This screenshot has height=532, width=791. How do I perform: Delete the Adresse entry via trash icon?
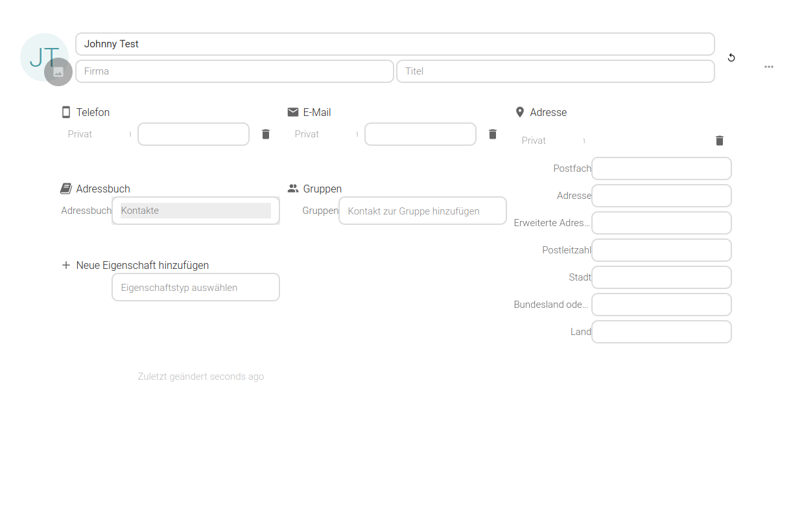pos(720,141)
